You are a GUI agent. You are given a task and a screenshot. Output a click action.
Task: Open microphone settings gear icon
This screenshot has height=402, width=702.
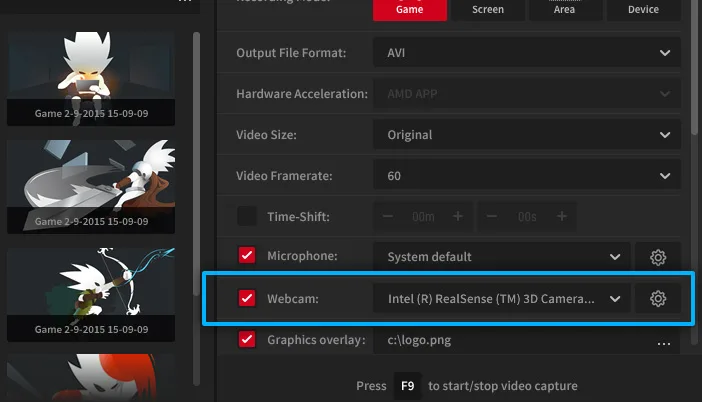pos(658,257)
